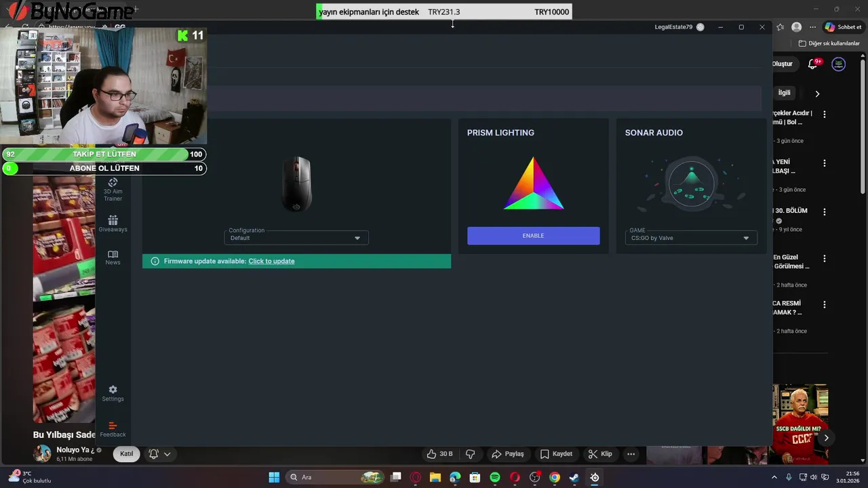Open SteelSeries GG Settings gear
868x488 pixels.
pos(113,393)
